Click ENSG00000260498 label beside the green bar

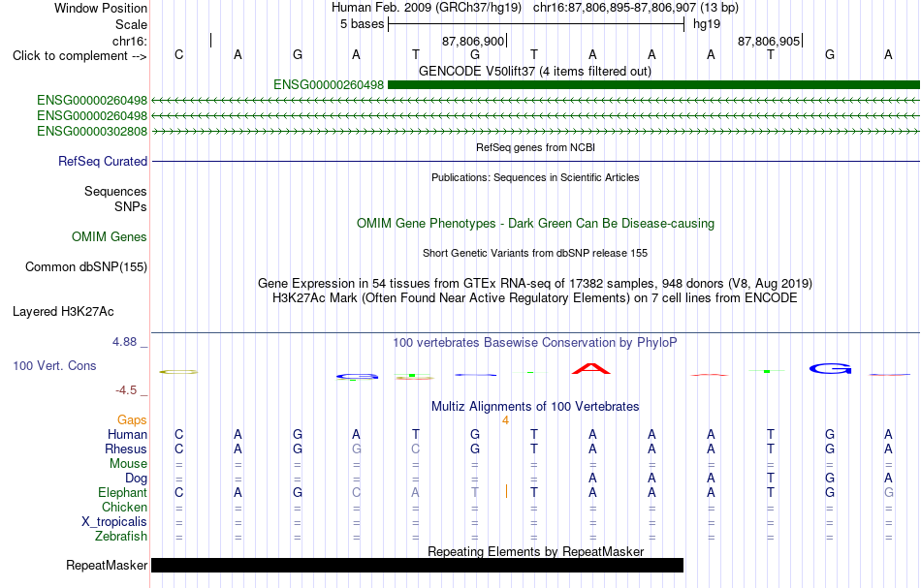pyautogui.click(x=329, y=85)
